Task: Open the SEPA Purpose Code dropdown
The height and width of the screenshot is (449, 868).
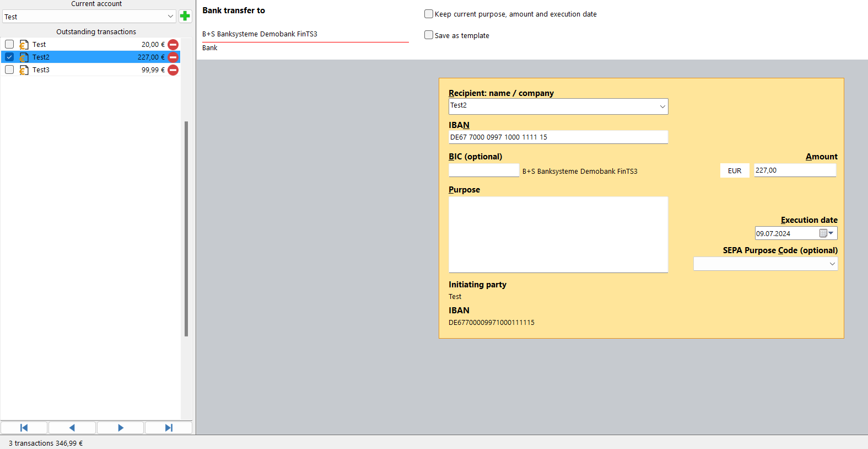Action: [765, 264]
